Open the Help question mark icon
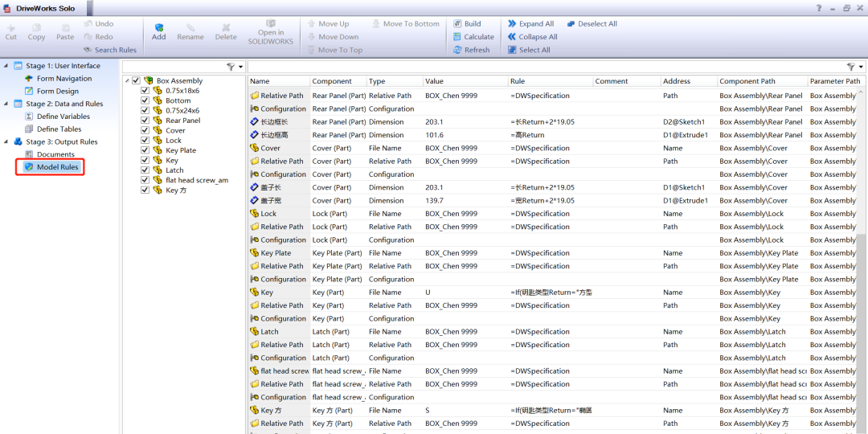 tap(819, 8)
